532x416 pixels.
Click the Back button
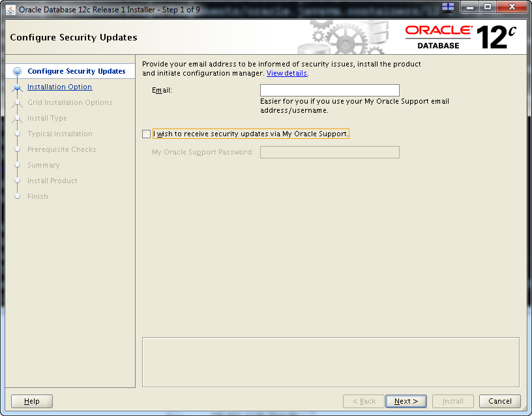pos(364,401)
